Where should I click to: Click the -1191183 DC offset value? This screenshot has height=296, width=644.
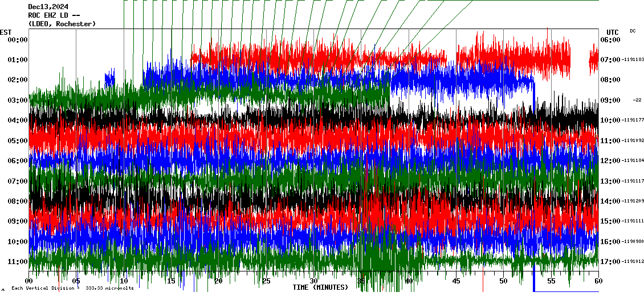633,60
